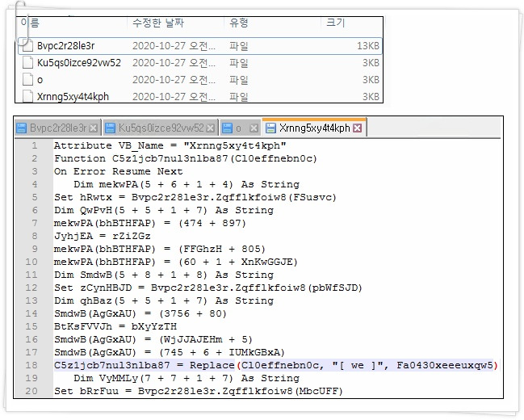Screen dimensions: 524x420
Task: Click the '(3756 + 80)' code line
Action: [x=140, y=313]
